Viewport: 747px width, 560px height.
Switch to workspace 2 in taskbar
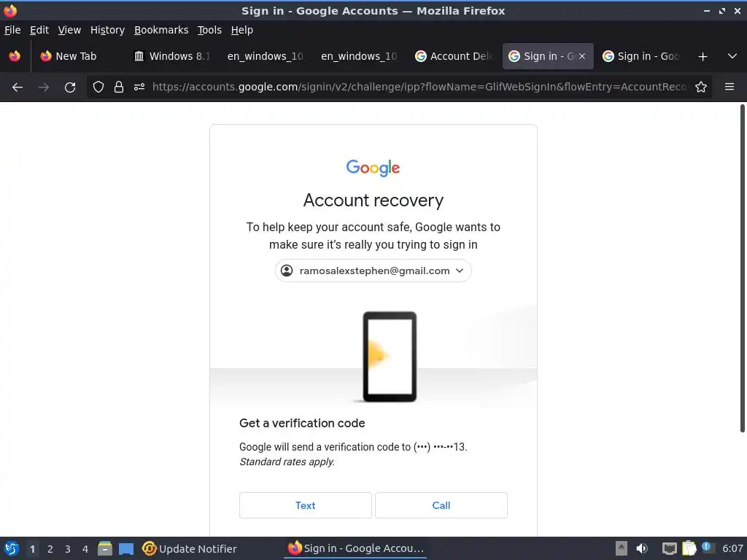(50, 549)
